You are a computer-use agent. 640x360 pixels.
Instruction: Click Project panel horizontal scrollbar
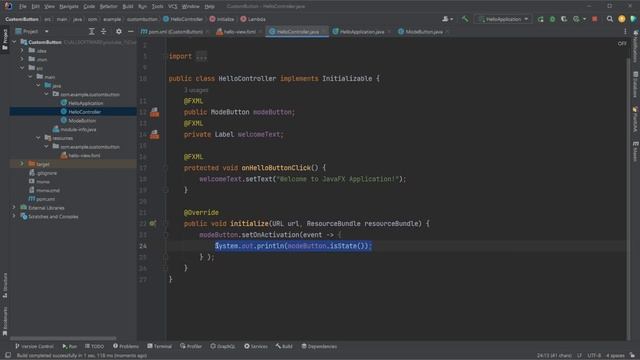(63, 338)
